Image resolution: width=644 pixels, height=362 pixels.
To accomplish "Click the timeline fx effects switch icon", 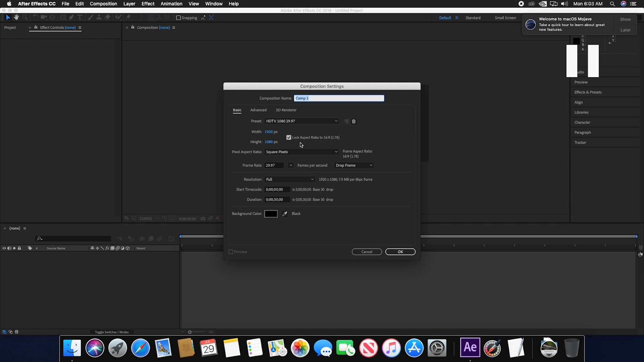I will (107, 248).
